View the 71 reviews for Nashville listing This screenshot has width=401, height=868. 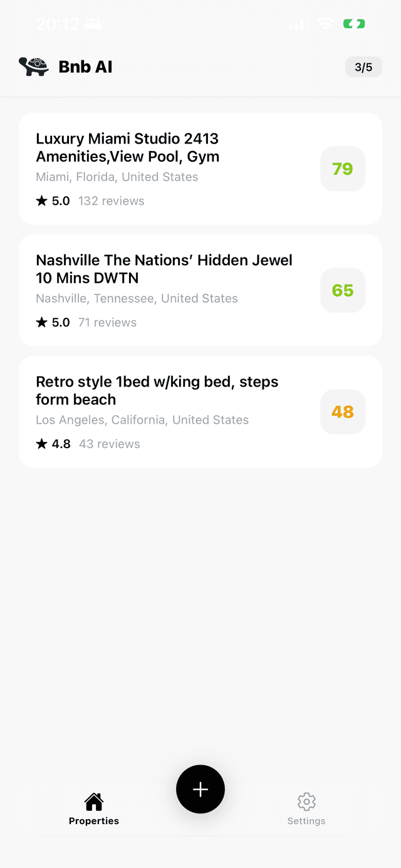click(107, 322)
